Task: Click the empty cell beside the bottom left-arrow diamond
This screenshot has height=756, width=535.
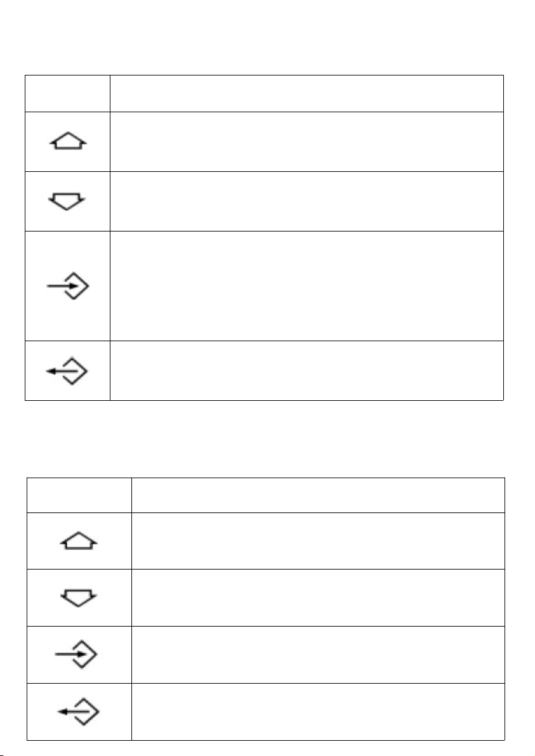Action: pyautogui.click(x=318, y=712)
